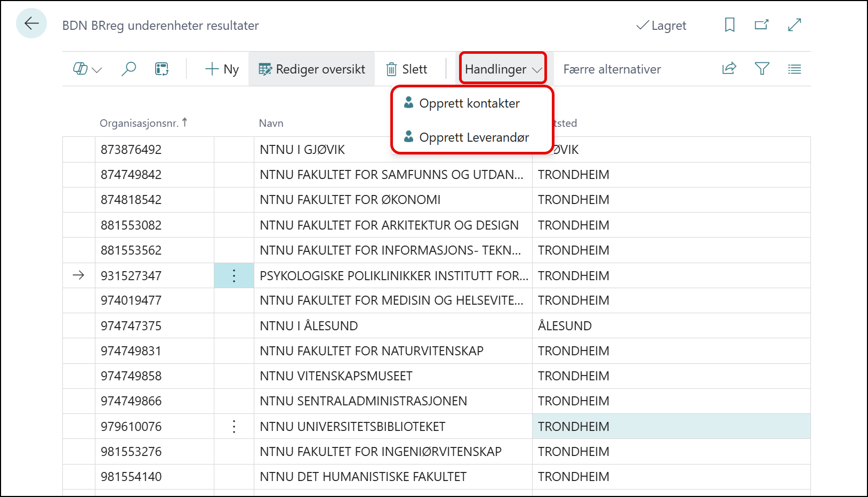Open page in new window icon
The width and height of the screenshot is (868, 497).
(x=761, y=25)
